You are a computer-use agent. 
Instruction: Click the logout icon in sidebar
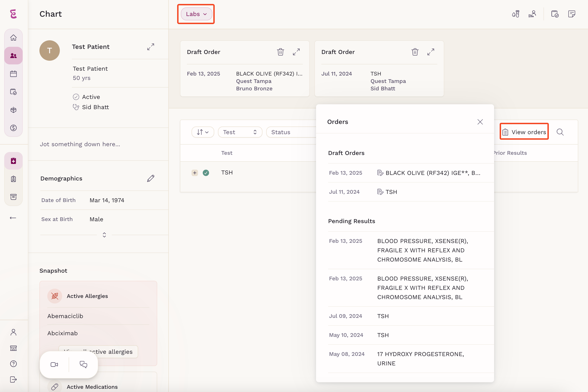tap(13, 379)
